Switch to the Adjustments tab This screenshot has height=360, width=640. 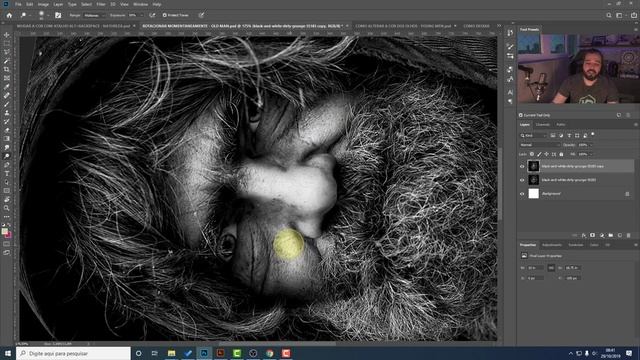(x=551, y=245)
